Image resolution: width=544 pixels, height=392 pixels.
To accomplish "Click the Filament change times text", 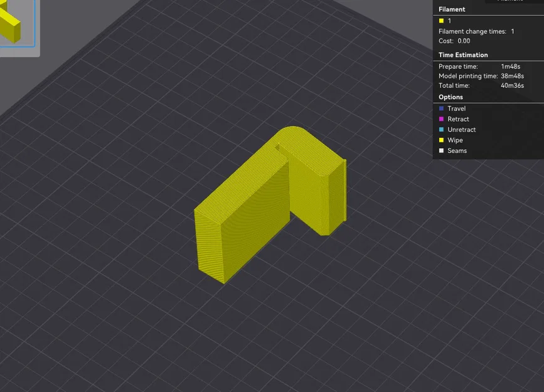I will 476,31.
